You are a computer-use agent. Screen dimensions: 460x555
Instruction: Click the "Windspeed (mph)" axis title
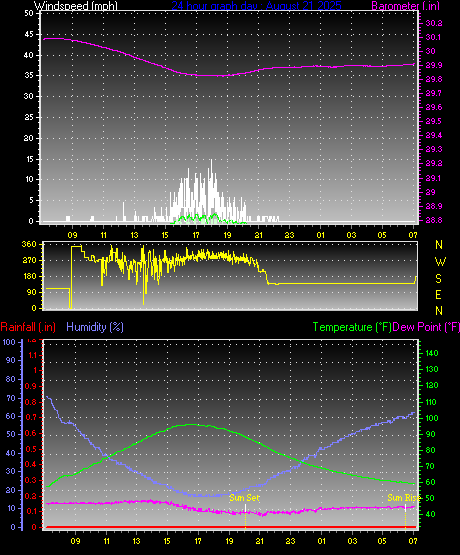pos(75,6)
